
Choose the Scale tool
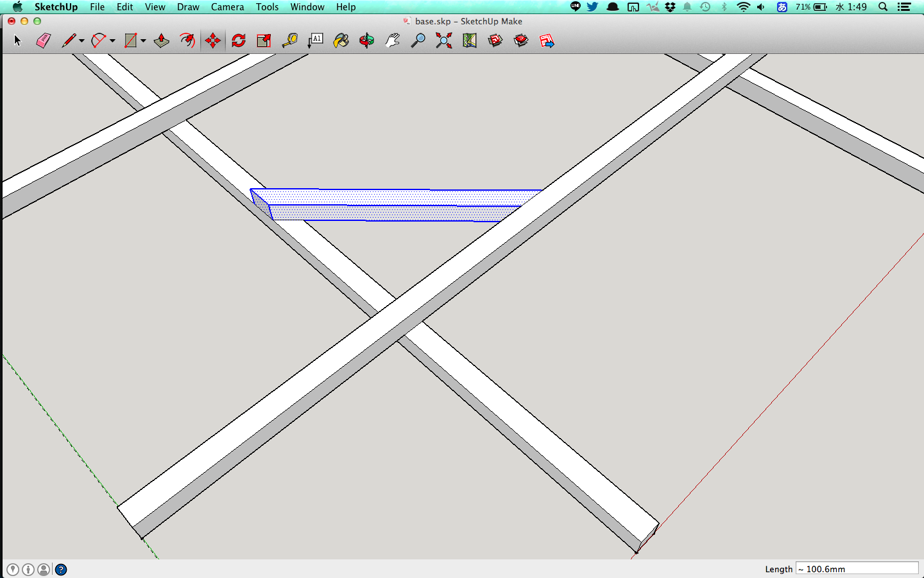coord(264,41)
